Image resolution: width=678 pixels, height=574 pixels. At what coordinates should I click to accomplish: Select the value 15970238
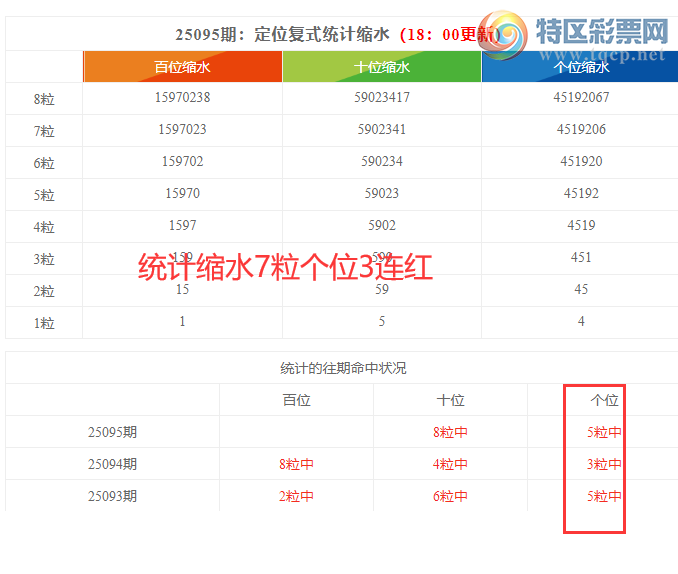point(182,97)
